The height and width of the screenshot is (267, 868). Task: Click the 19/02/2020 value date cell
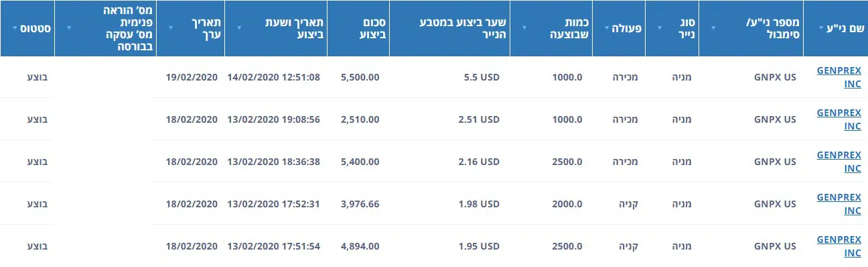coord(192,77)
